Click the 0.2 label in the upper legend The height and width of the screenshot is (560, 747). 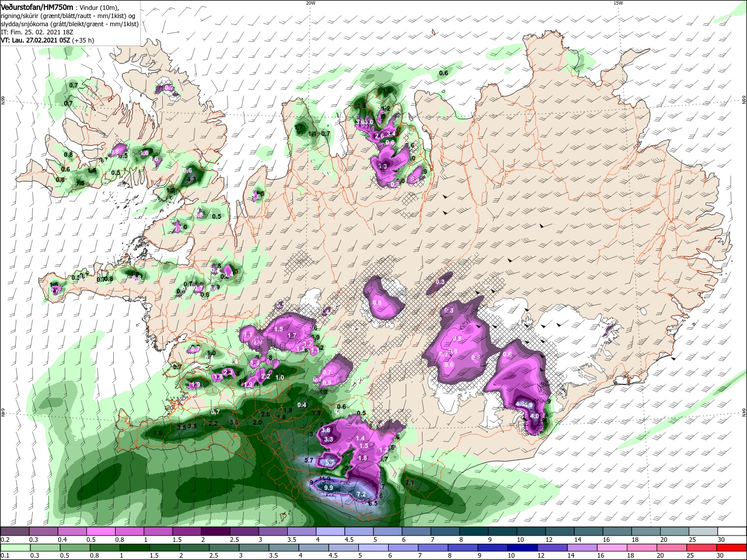click(x=5, y=540)
